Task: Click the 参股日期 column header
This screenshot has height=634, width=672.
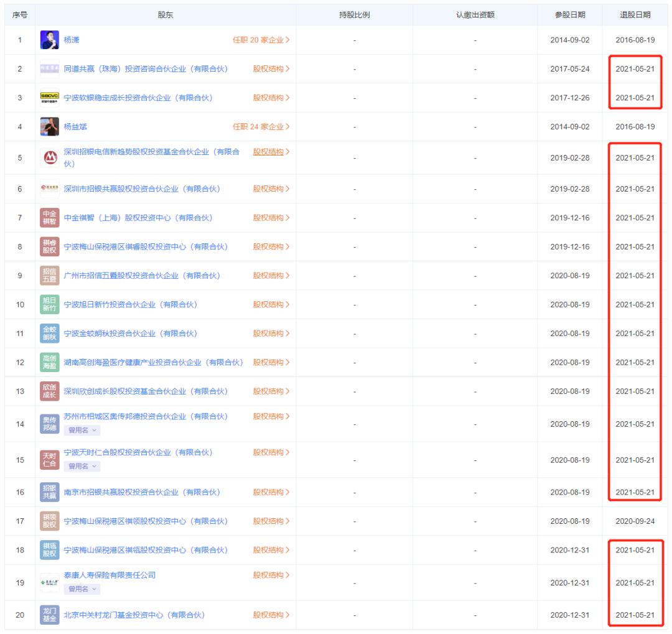Action: tap(569, 15)
